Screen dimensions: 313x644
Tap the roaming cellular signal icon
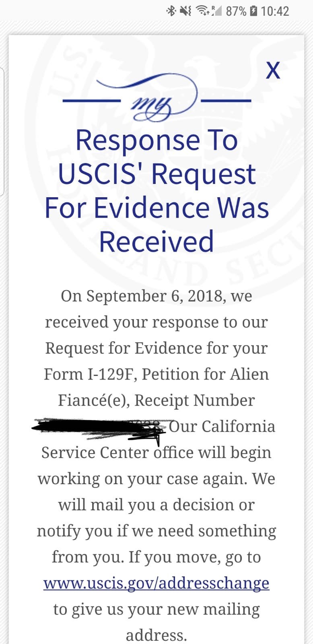coord(216,11)
